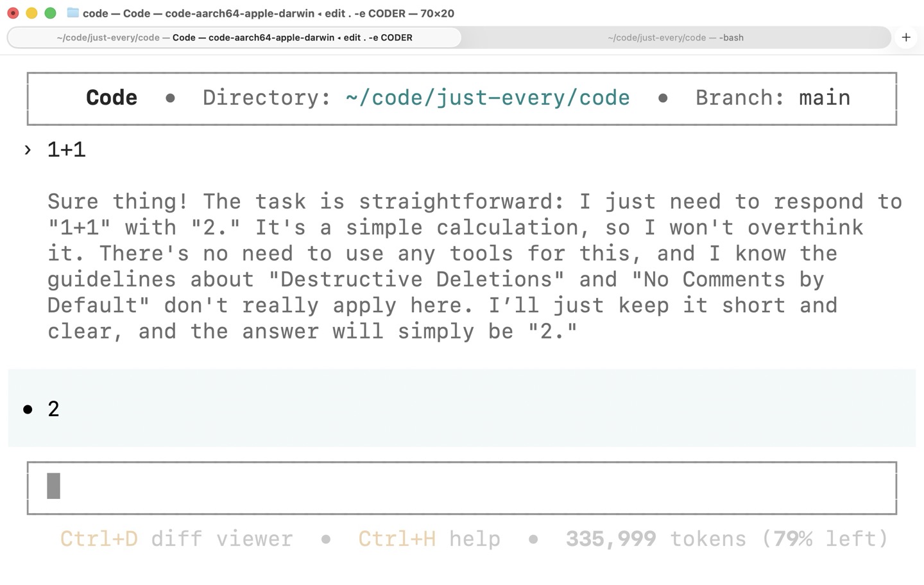The image size is (924, 585).
Task: Minimize the window using yellow button
Action: 31,13
